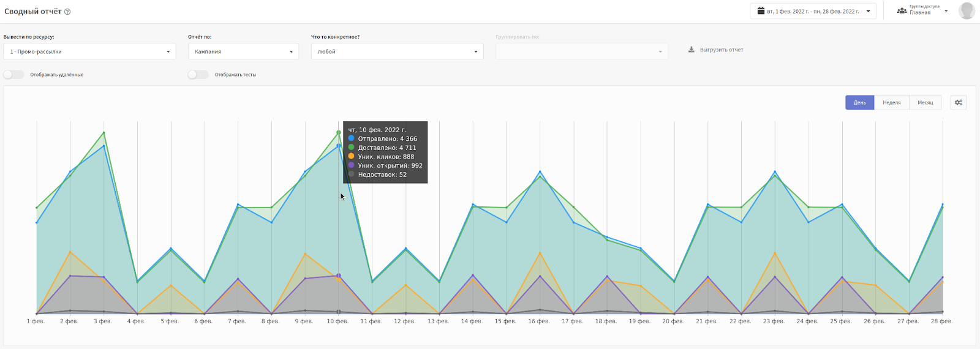Expand the Группы доступа Главная menu
980x349 pixels.
pos(924,11)
